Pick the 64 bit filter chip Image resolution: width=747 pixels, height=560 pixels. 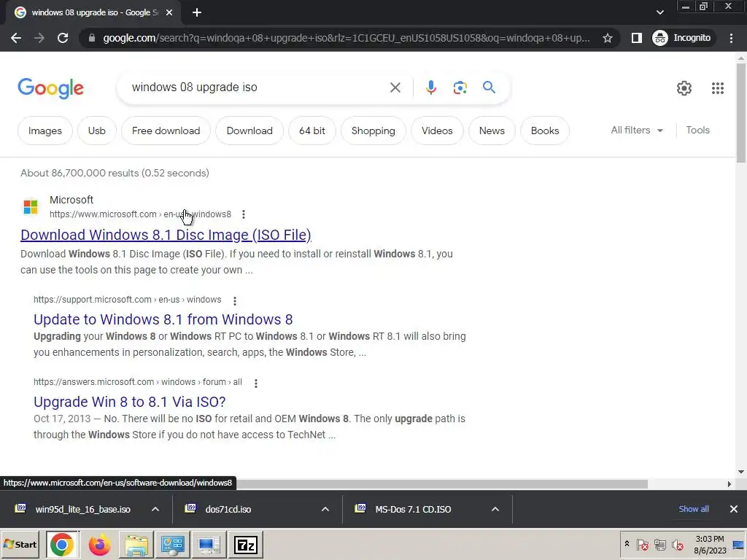click(x=312, y=131)
